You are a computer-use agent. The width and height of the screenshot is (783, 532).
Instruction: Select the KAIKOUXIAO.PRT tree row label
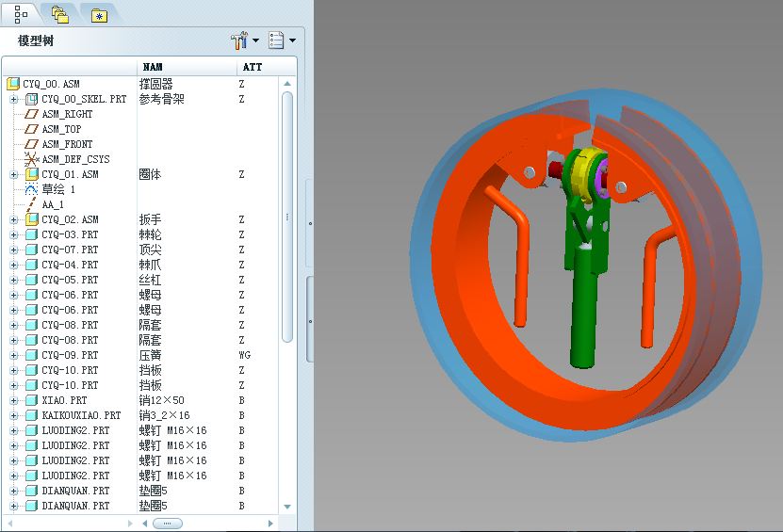point(81,415)
